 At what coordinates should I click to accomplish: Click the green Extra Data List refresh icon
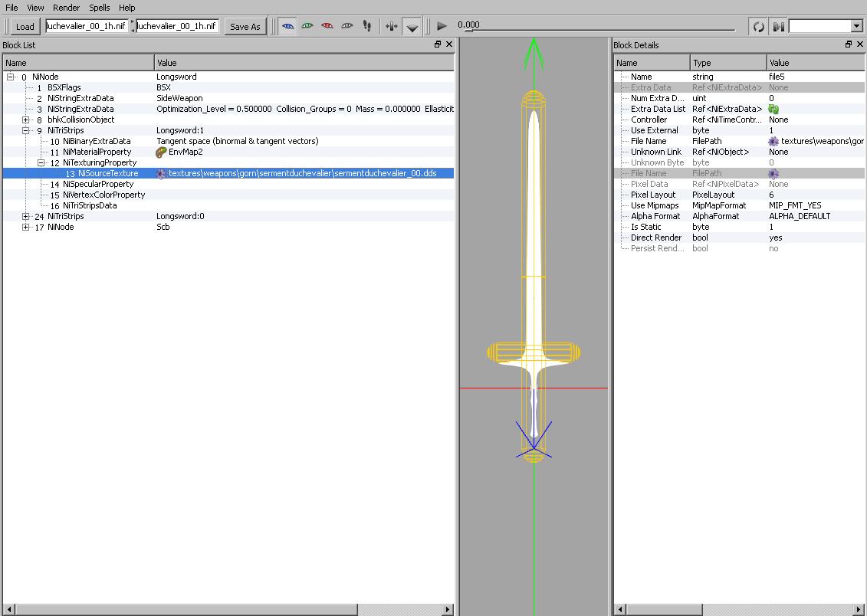[x=773, y=110]
